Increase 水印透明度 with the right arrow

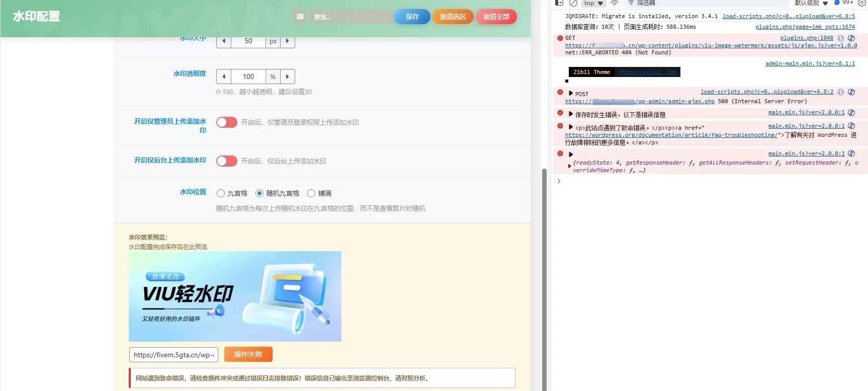pyautogui.click(x=287, y=76)
